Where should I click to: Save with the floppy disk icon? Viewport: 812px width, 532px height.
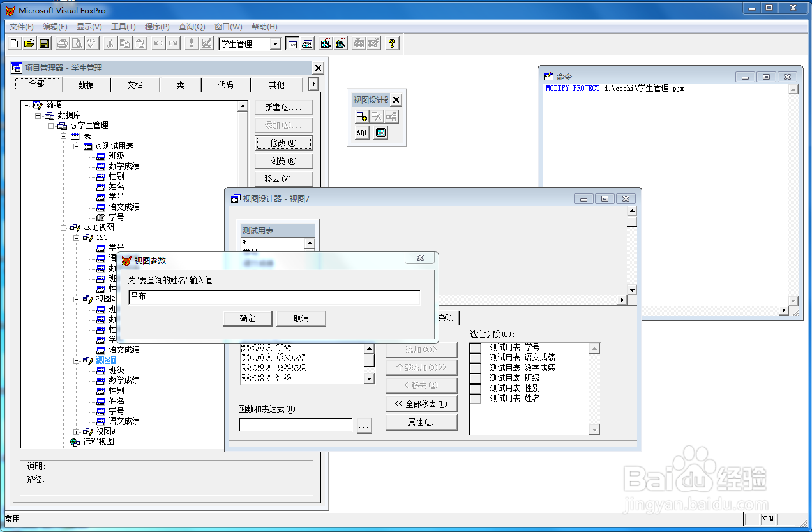[44, 43]
